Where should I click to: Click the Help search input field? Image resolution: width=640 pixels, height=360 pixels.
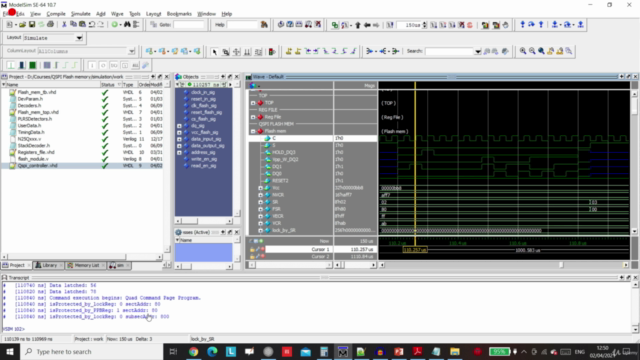click(x=242, y=25)
